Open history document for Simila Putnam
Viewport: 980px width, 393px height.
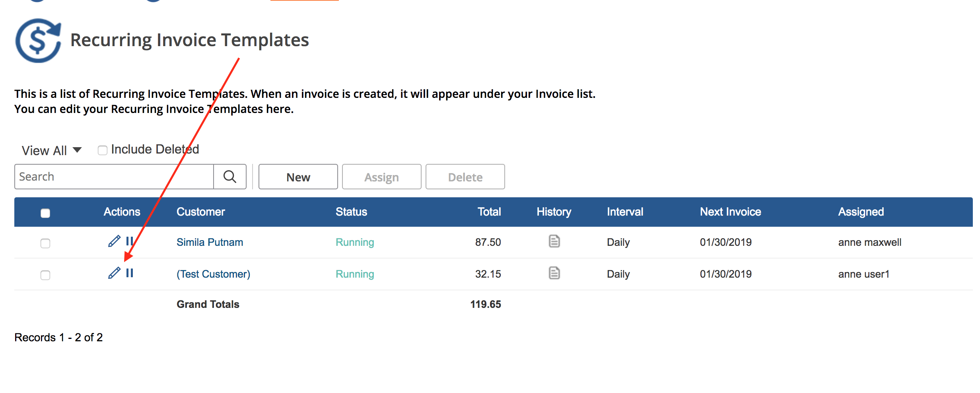[554, 241]
